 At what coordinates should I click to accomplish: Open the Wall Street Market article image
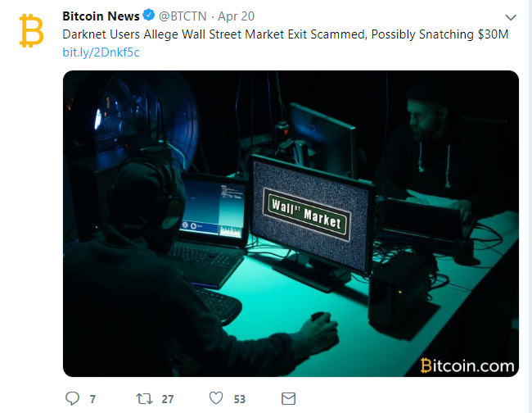pos(291,224)
